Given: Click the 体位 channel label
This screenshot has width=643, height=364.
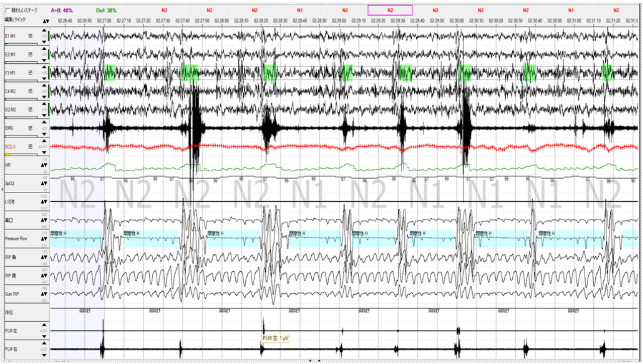Looking at the screenshot, I should pyautogui.click(x=8, y=312).
